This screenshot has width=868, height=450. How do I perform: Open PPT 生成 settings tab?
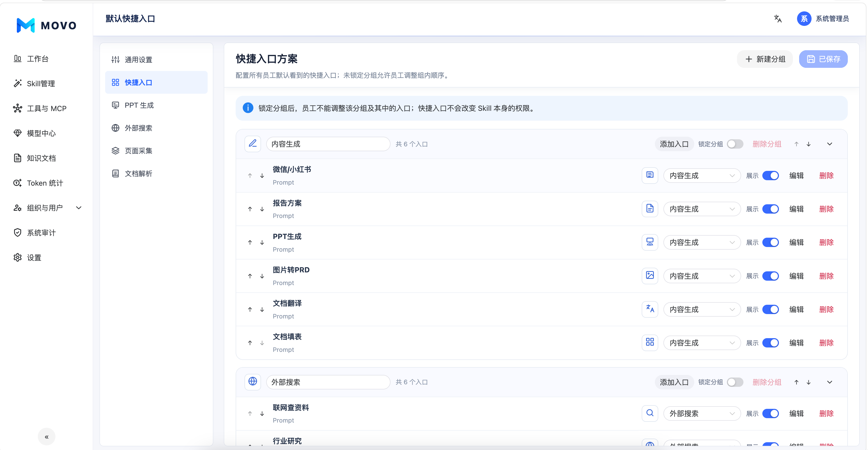pyautogui.click(x=156, y=105)
